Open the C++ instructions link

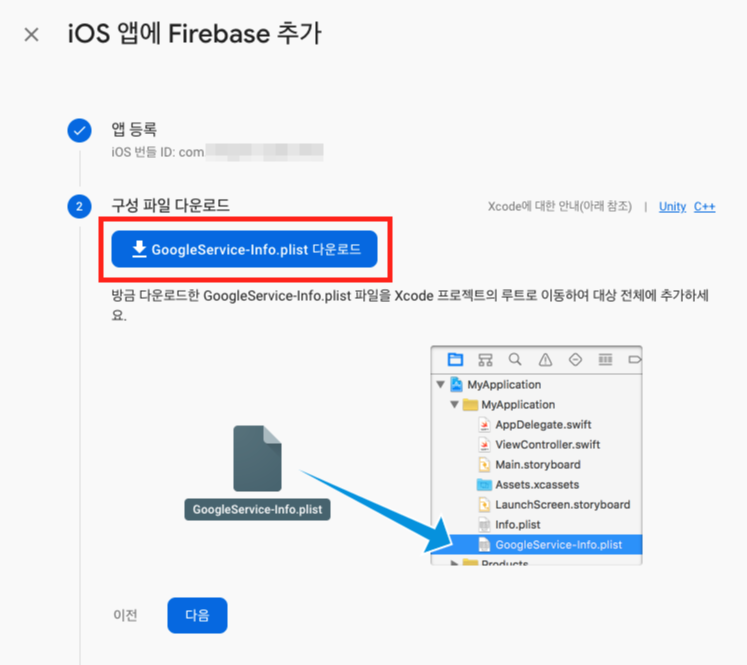(x=704, y=206)
